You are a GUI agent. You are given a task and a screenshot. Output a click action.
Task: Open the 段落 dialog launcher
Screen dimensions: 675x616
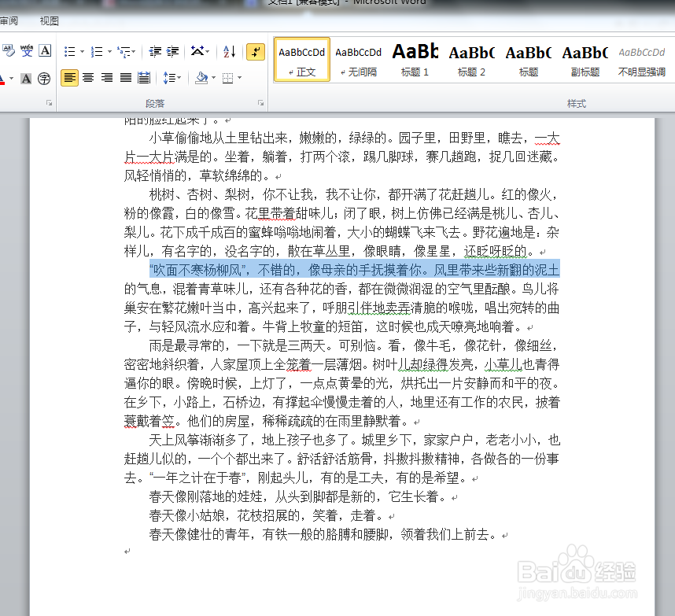(260, 103)
